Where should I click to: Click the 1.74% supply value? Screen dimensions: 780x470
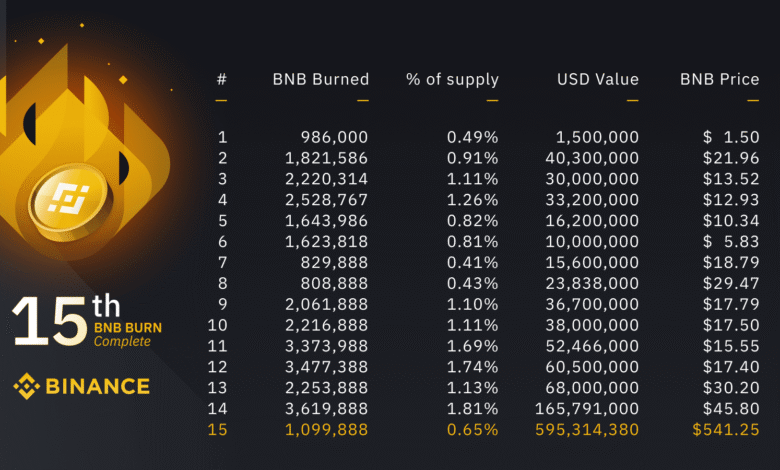click(473, 367)
